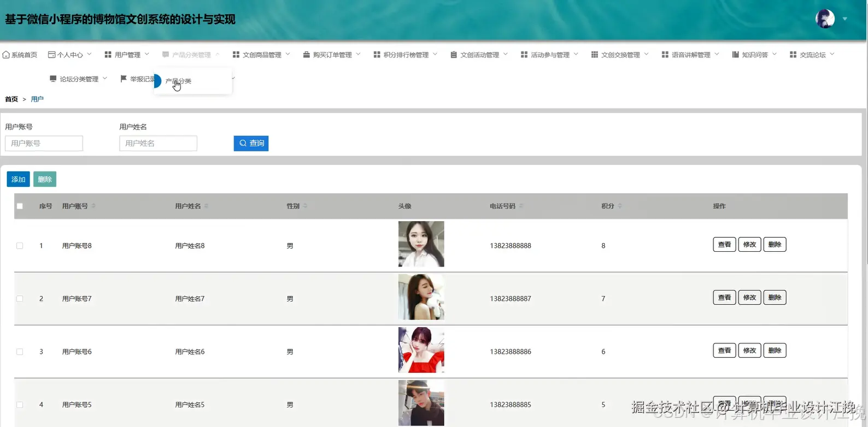Click the home icon beside 系统首页
This screenshot has height=427, width=868.
pos(6,55)
